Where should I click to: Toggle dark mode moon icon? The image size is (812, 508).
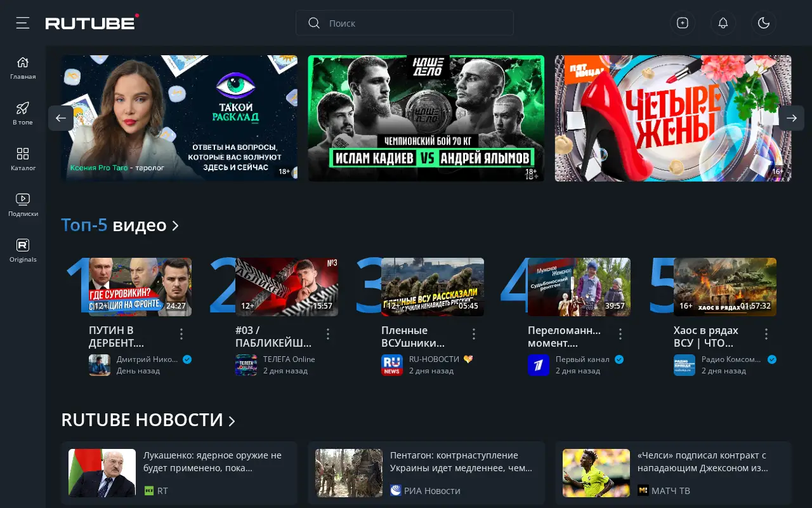pyautogui.click(x=764, y=23)
